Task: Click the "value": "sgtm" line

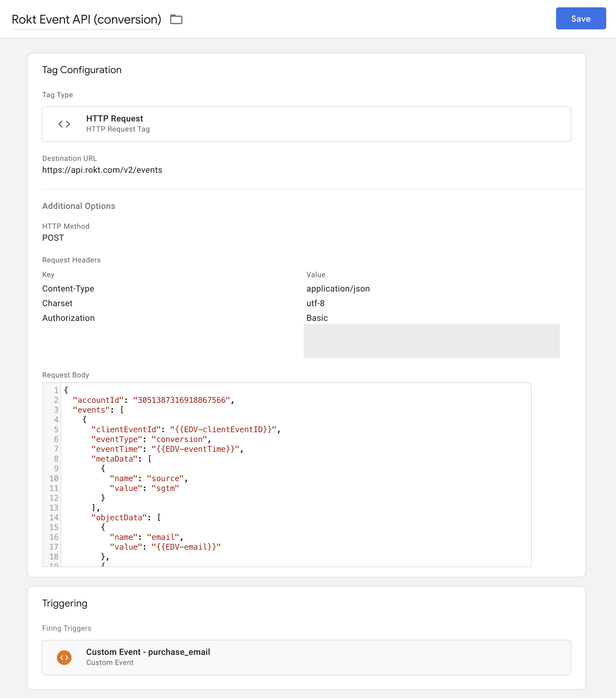Action: point(144,488)
